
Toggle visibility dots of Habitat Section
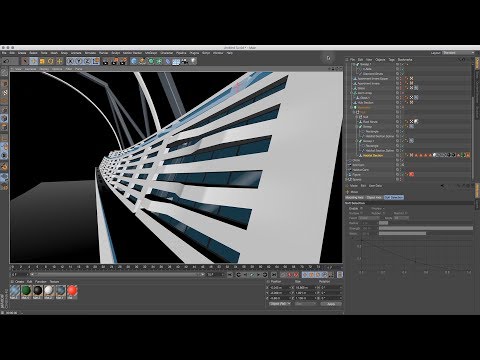[x=402, y=155]
